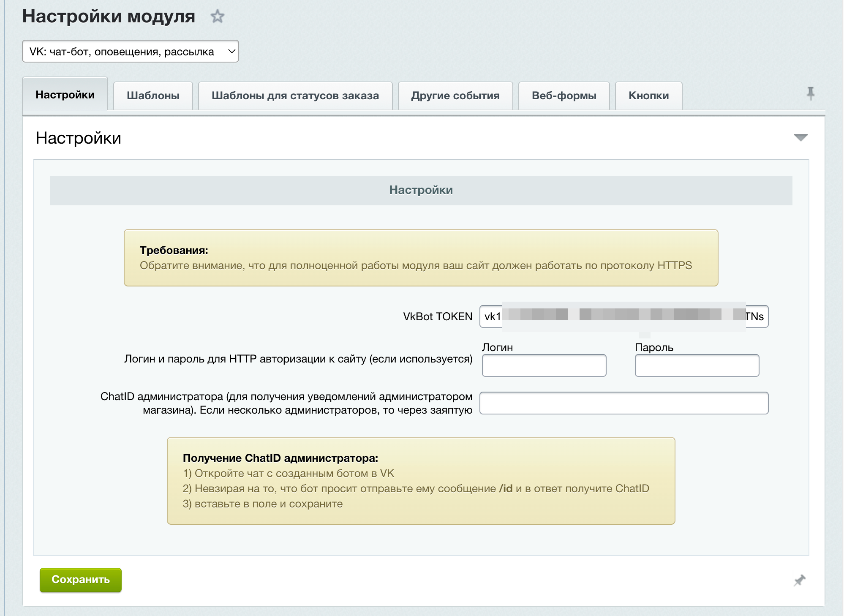This screenshot has height=616, width=844.
Task: Click the VkBot TOKEN input field
Action: (x=624, y=316)
